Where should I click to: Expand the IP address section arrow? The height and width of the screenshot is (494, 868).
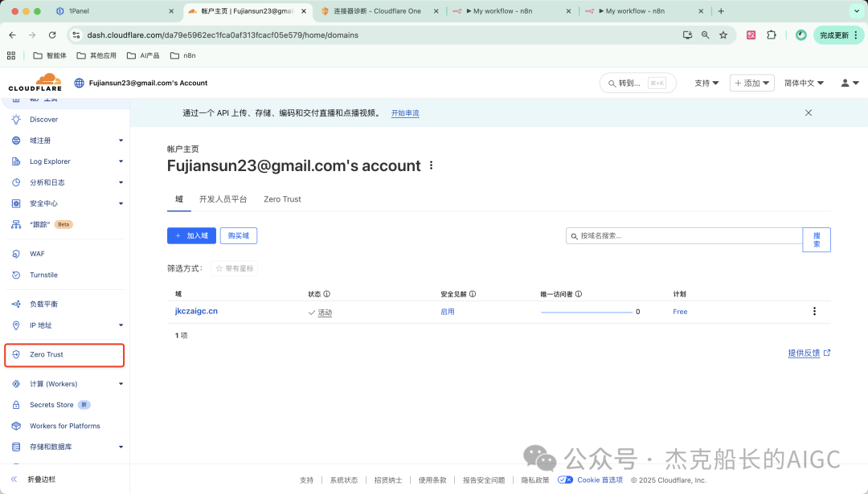coord(121,325)
